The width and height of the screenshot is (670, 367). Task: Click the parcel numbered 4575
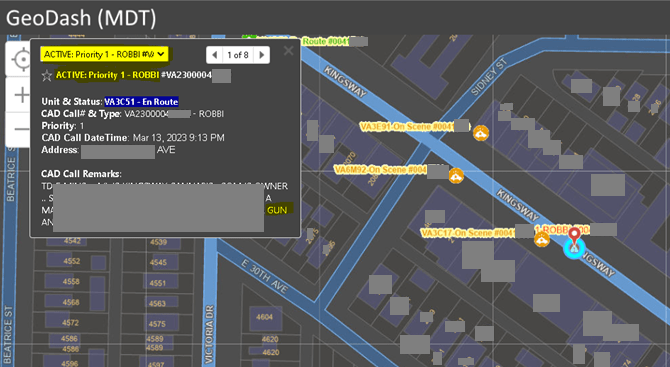coord(157,324)
